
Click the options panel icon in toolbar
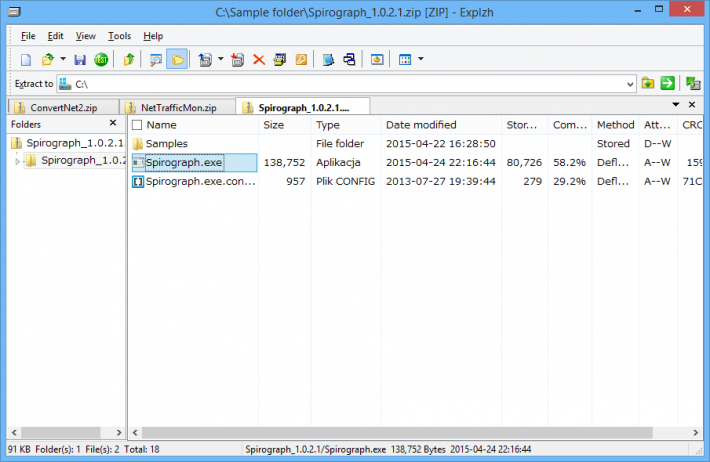377,59
